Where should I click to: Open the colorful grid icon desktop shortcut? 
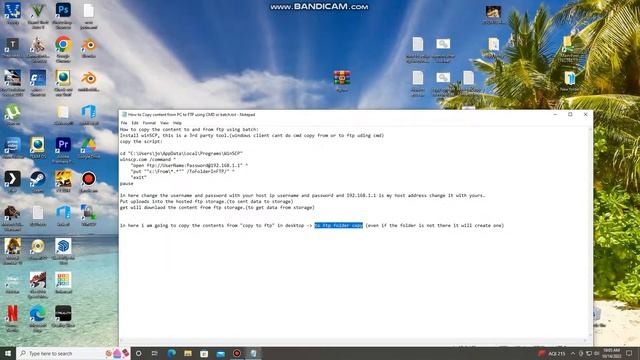63,283
